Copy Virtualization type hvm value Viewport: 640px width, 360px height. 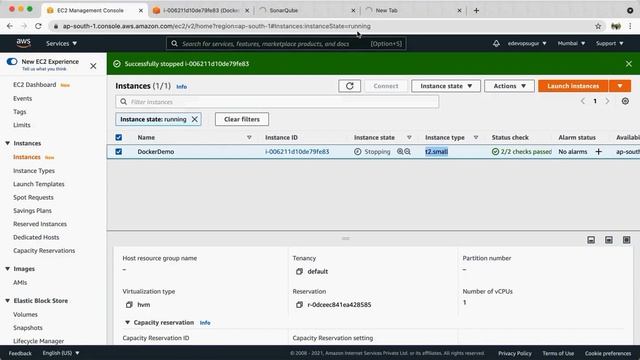pos(129,304)
